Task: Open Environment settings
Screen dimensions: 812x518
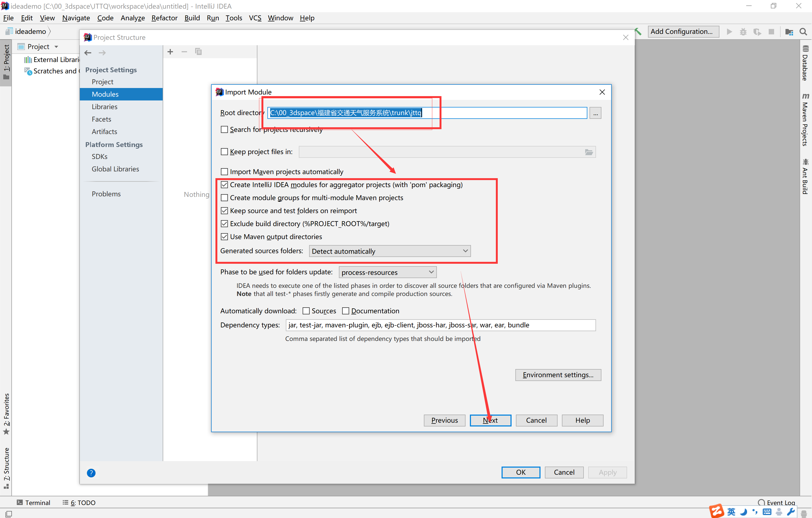Action: (x=558, y=375)
